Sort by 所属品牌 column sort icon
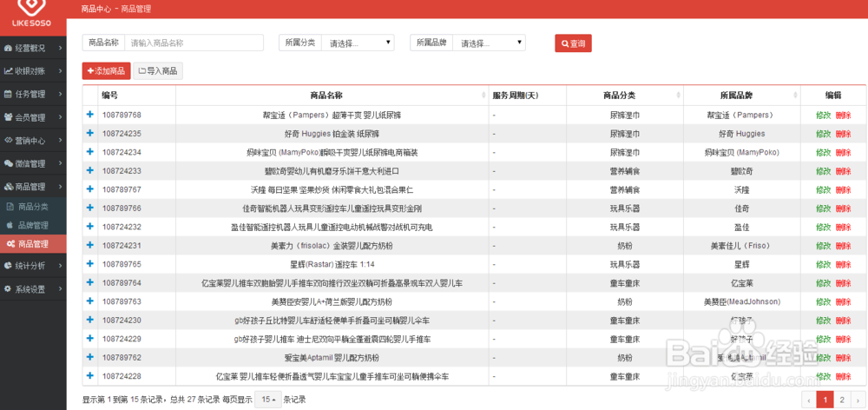 point(796,96)
